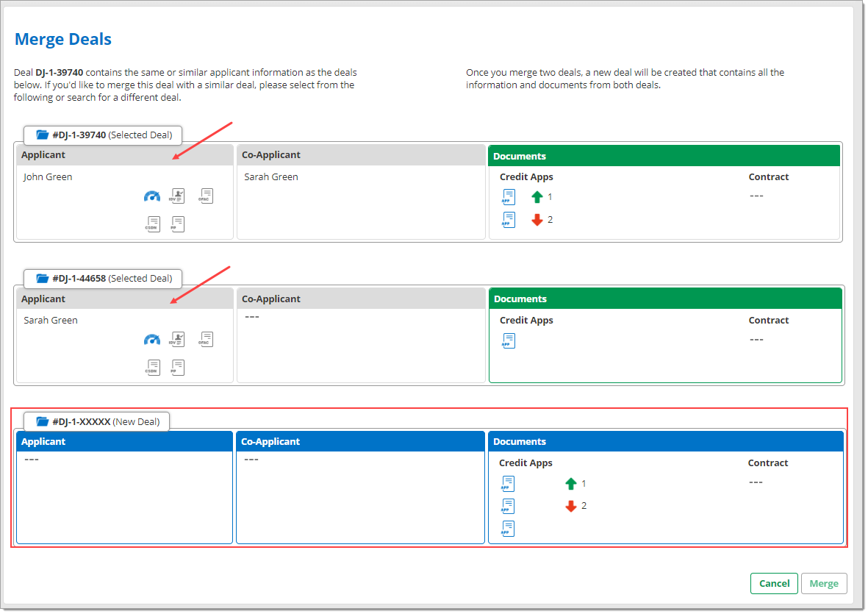The image size is (868, 614).
Task: Open third credit app document in New Deal
Action: coord(508,529)
